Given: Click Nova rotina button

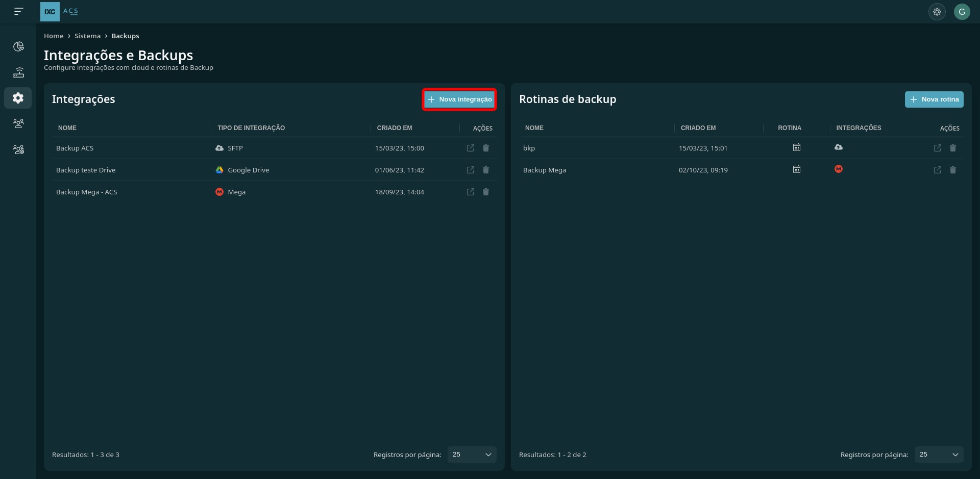Looking at the screenshot, I should (x=934, y=99).
